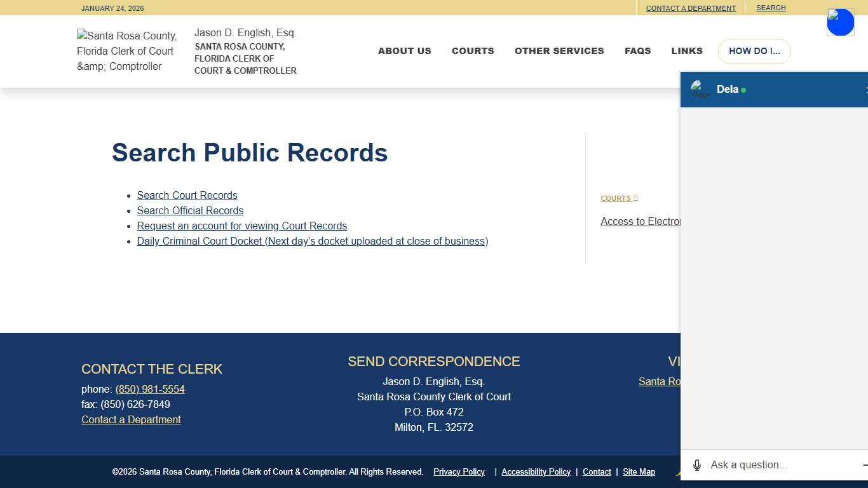Open the blue accessibility widget icon

[840, 22]
